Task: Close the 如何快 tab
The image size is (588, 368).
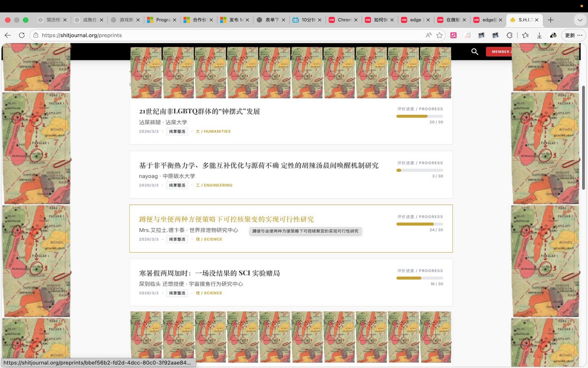Action: [x=392, y=20]
